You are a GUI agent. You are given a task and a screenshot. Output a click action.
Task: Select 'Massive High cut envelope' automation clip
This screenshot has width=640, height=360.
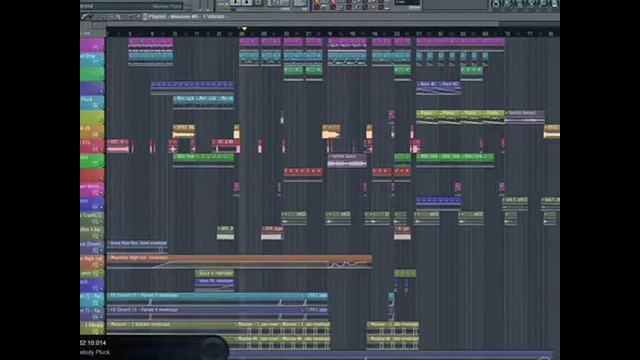(x=239, y=262)
